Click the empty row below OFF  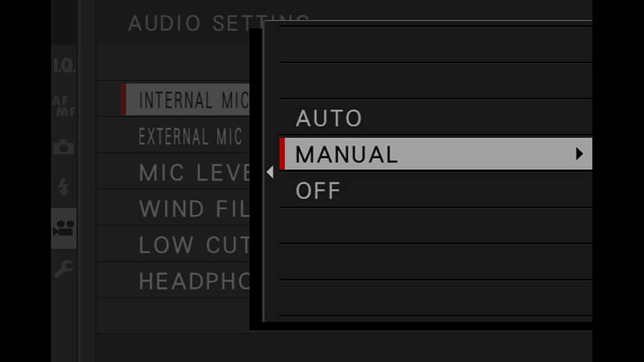[436, 226]
